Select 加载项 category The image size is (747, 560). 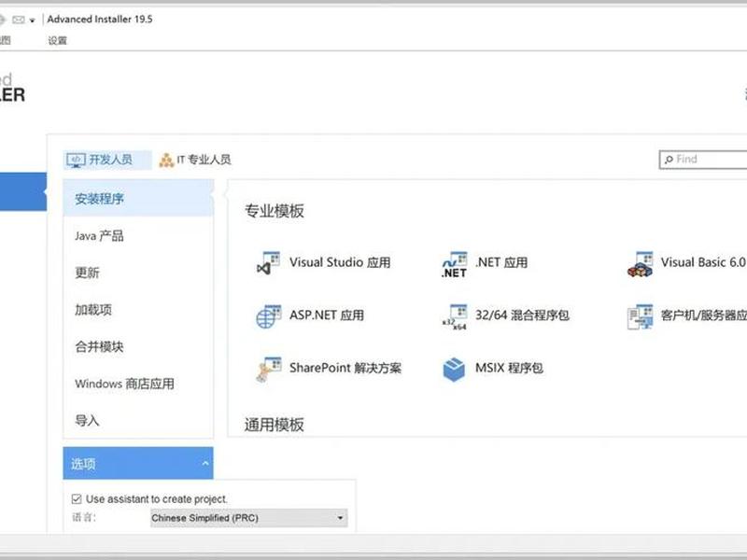pyautogui.click(x=138, y=310)
